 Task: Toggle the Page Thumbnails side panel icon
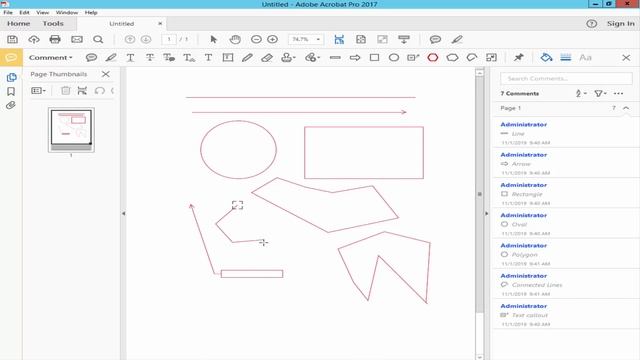11,77
